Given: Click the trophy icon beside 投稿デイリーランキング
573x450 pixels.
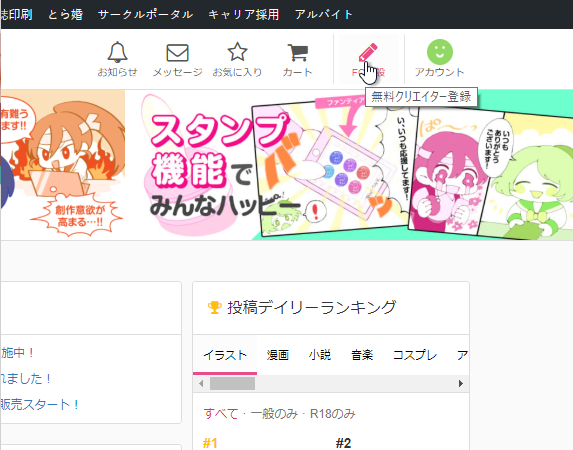Looking at the screenshot, I should click(214, 307).
